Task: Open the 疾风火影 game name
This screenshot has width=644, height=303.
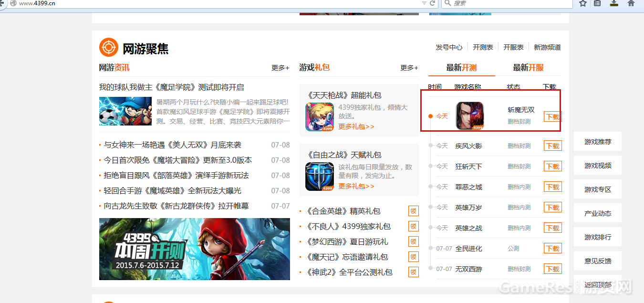Action: (469, 146)
